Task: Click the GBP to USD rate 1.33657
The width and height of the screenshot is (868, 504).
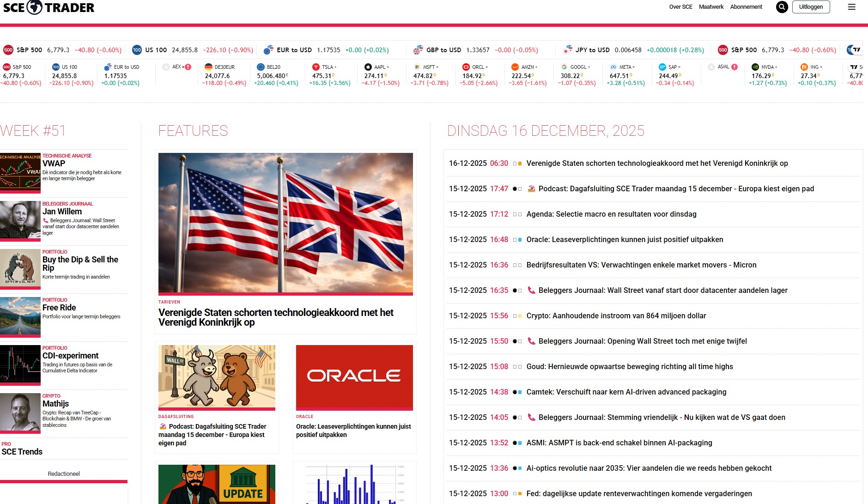Action: [478, 50]
